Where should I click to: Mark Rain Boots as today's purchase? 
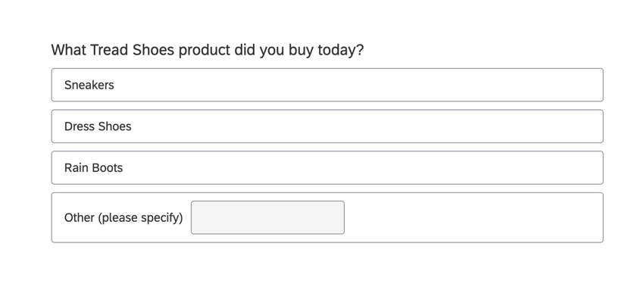[x=327, y=168]
